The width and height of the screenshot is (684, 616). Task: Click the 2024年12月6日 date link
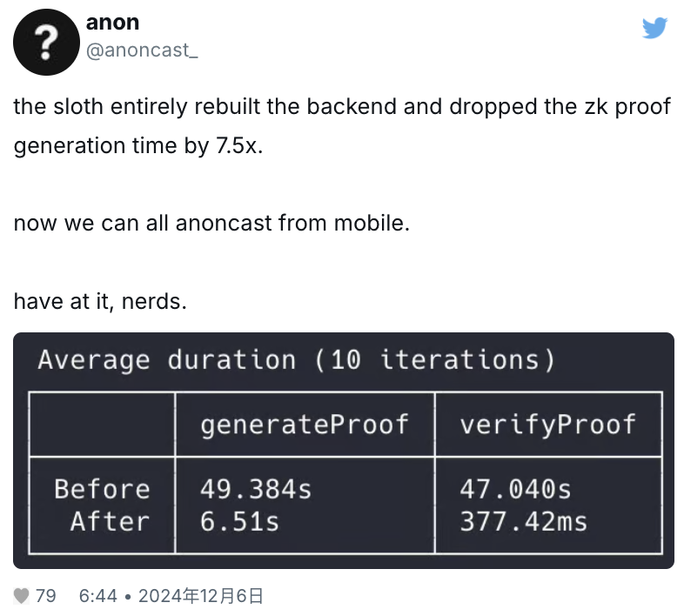click(x=200, y=596)
